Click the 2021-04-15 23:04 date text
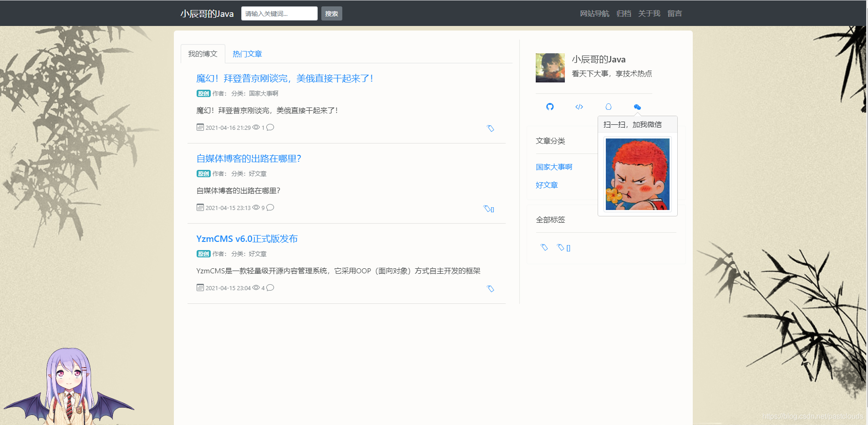The width and height of the screenshot is (868, 425). coord(228,288)
